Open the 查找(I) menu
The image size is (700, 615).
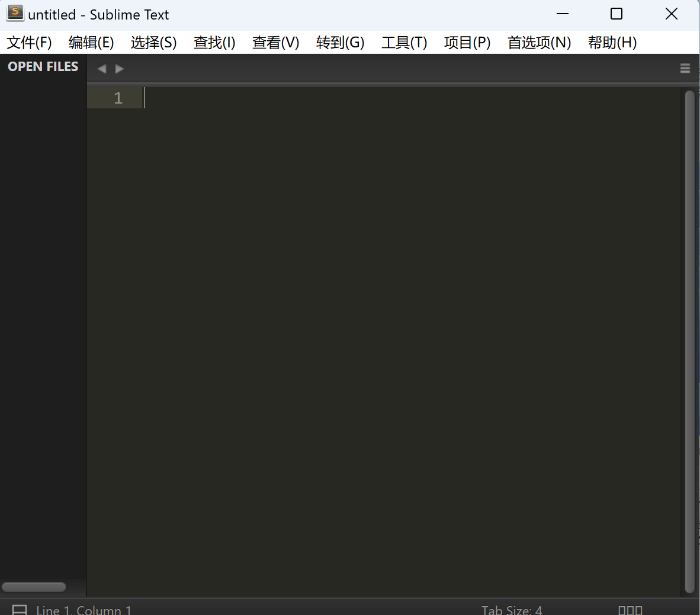coord(214,43)
